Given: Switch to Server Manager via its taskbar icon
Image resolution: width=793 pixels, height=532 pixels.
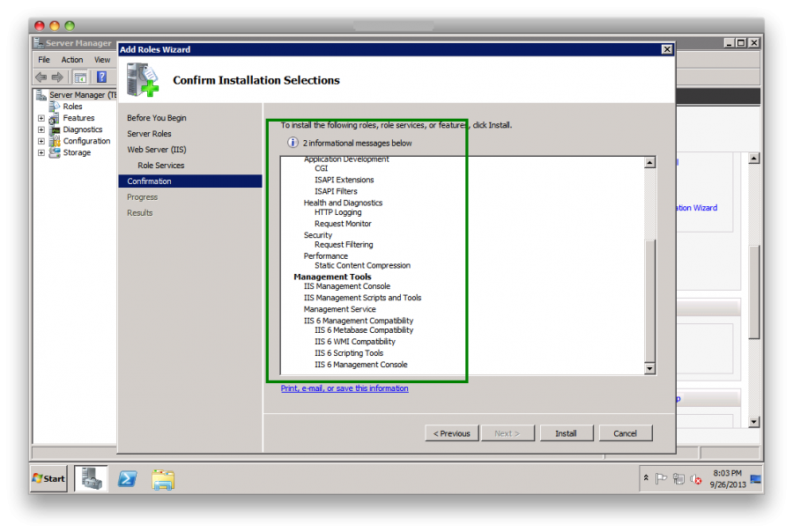Looking at the screenshot, I should (91, 478).
